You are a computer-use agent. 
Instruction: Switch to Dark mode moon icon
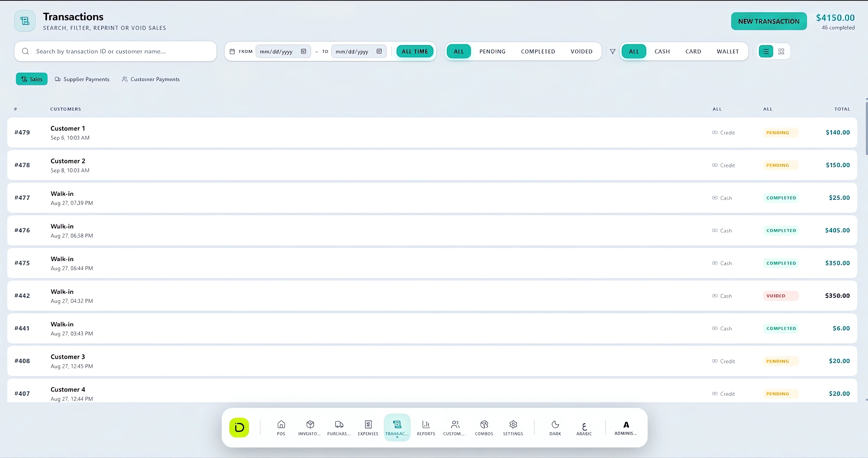click(555, 427)
